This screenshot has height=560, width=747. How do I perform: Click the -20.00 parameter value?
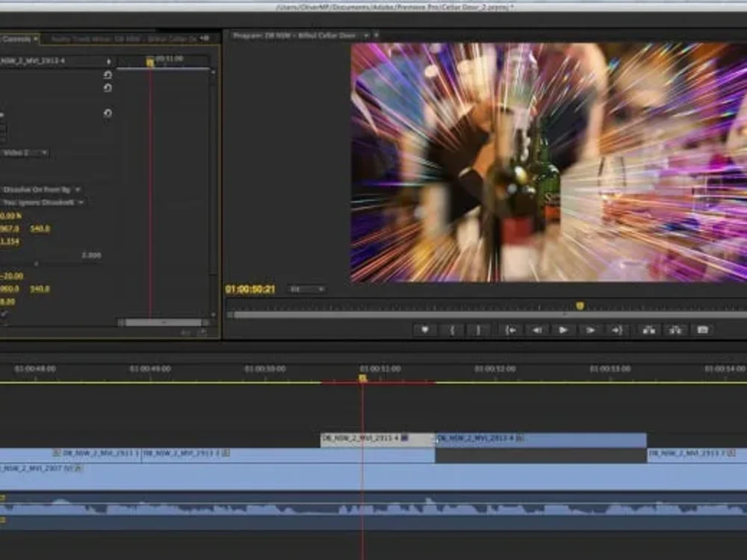[11, 276]
